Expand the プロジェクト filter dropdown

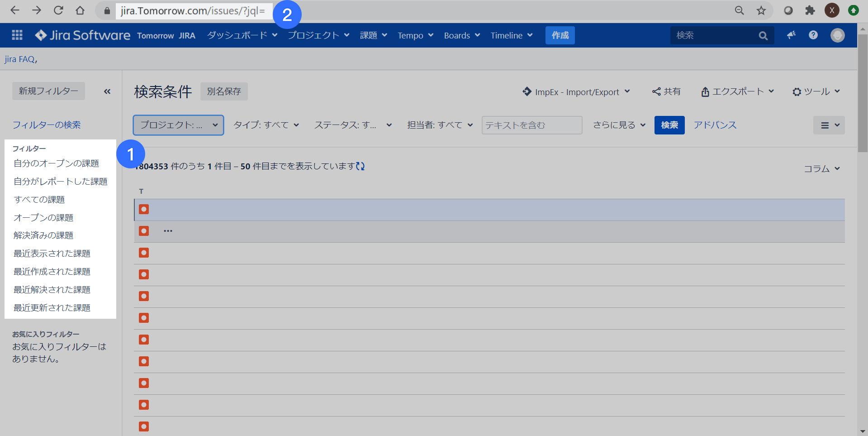(x=178, y=125)
